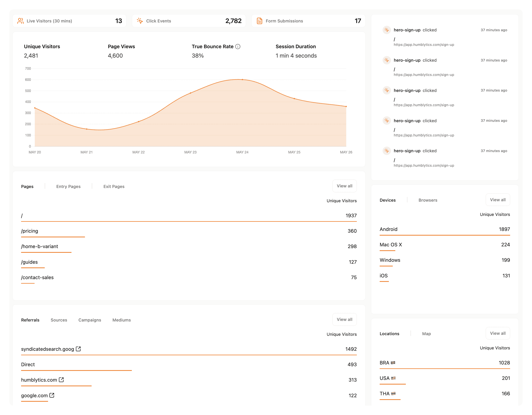Open external link icon beside syndicatedsearch.goog
Image resolution: width=532 pixels, height=415 pixels.
pos(78,349)
